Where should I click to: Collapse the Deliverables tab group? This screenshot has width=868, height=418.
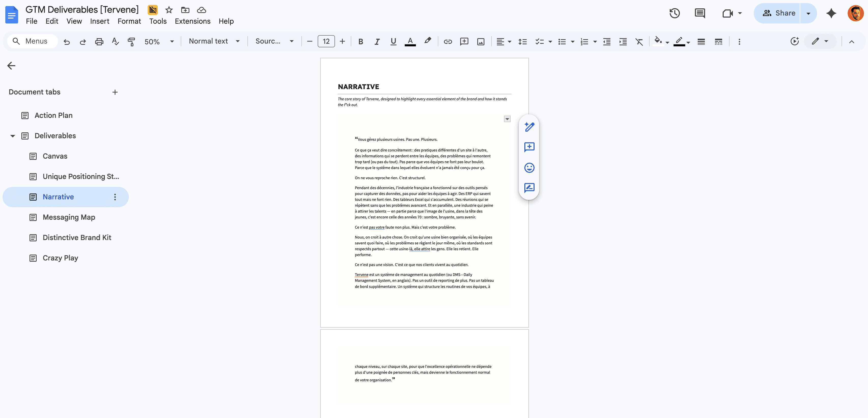coord(12,135)
